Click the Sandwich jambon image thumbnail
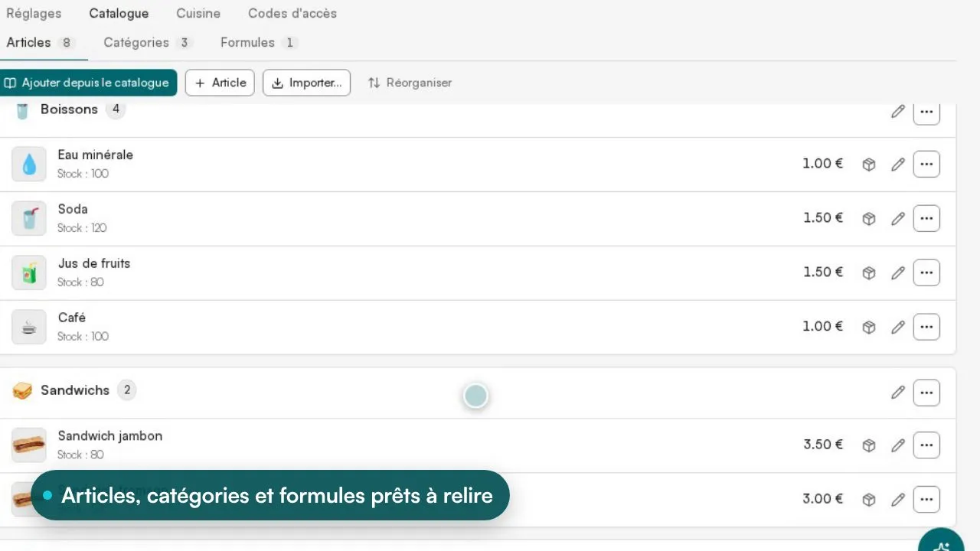 tap(29, 445)
